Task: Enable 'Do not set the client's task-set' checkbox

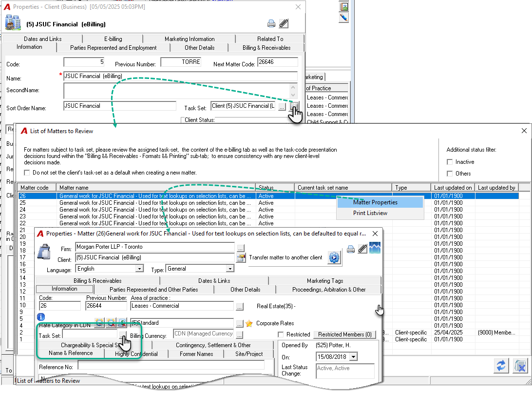Action: 27,173
